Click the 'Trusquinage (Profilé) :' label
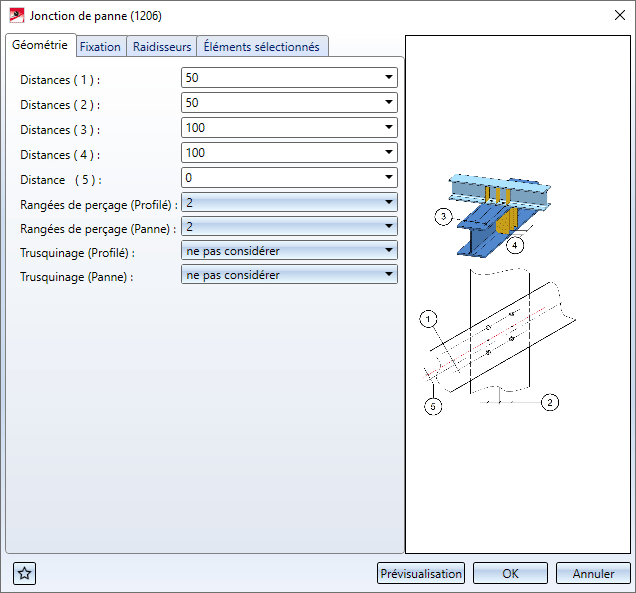Screen dimensions: 636x593 point(77,253)
